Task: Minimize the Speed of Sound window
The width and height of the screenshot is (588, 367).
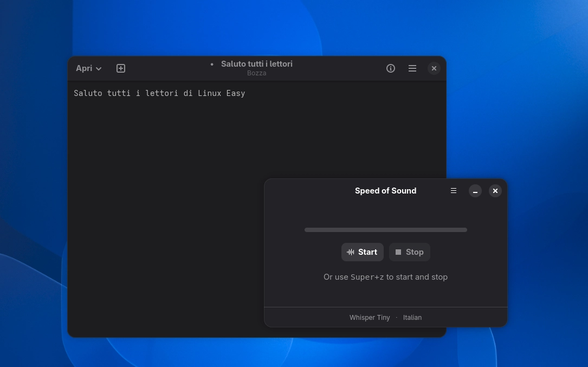Action: click(x=475, y=191)
